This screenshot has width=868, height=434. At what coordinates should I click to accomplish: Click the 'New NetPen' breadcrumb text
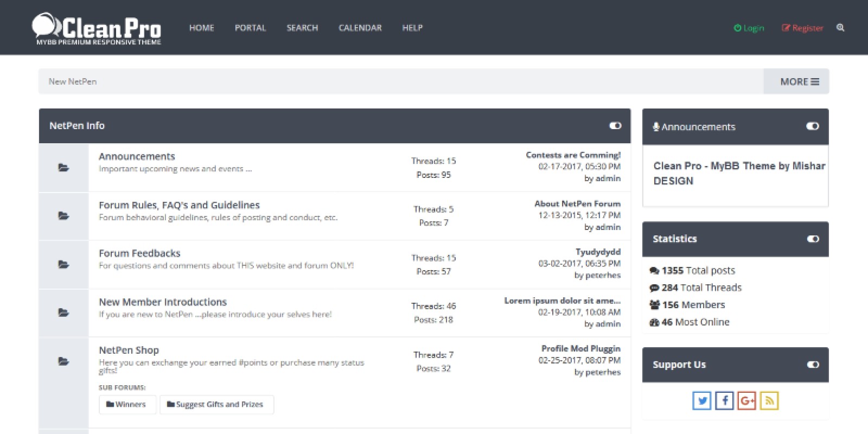73,81
